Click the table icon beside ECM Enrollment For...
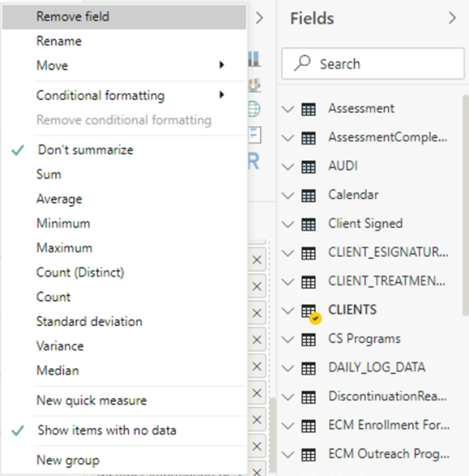 (x=309, y=426)
